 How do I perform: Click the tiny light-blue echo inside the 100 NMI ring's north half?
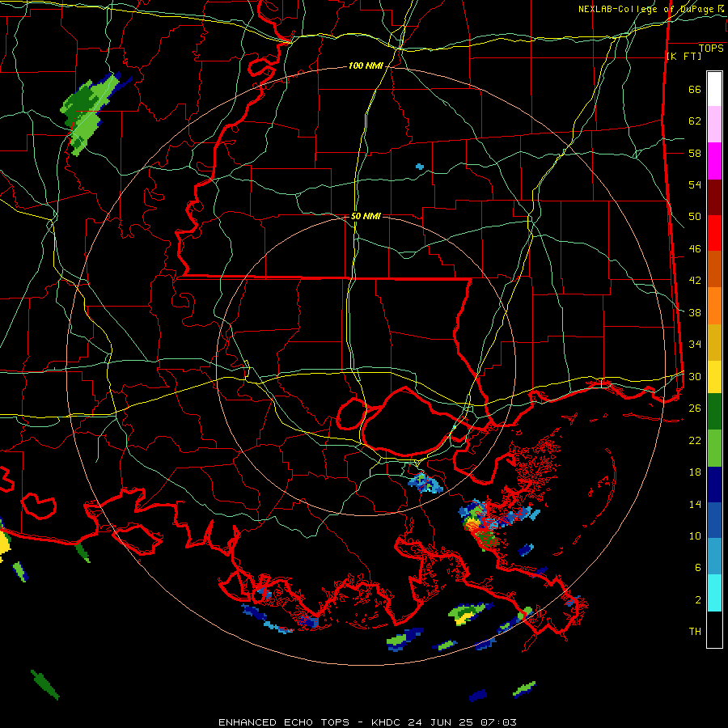420,166
